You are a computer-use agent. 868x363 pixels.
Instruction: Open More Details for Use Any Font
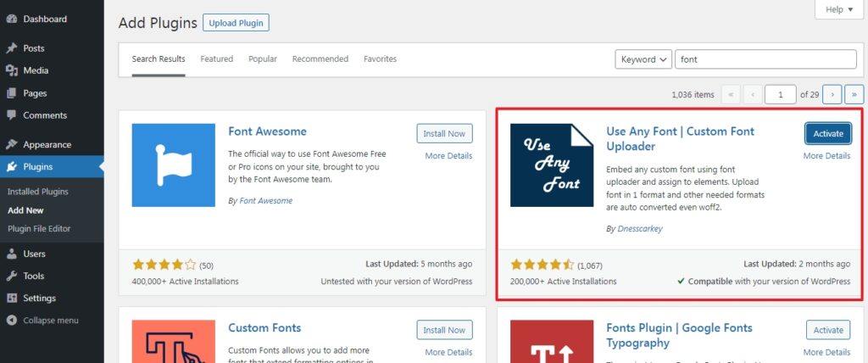pos(826,156)
